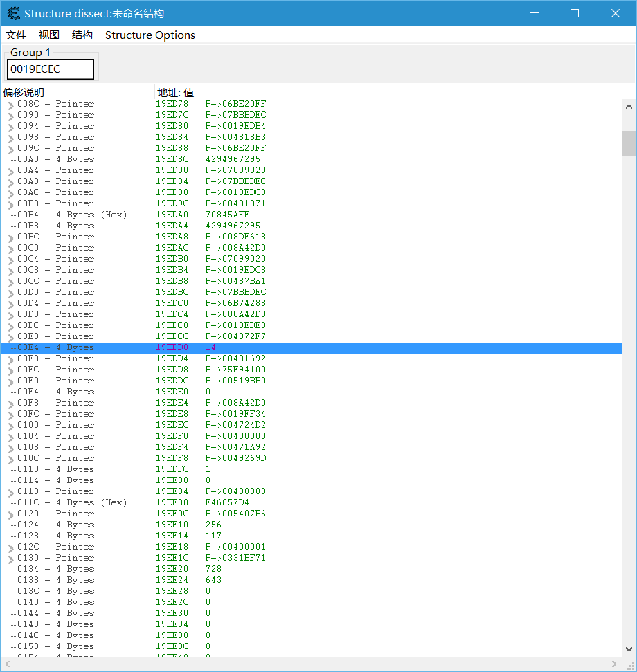This screenshot has height=672, width=637.
Task: Select the 00B4 4 Bytes (Hex) row
Action: pos(72,215)
